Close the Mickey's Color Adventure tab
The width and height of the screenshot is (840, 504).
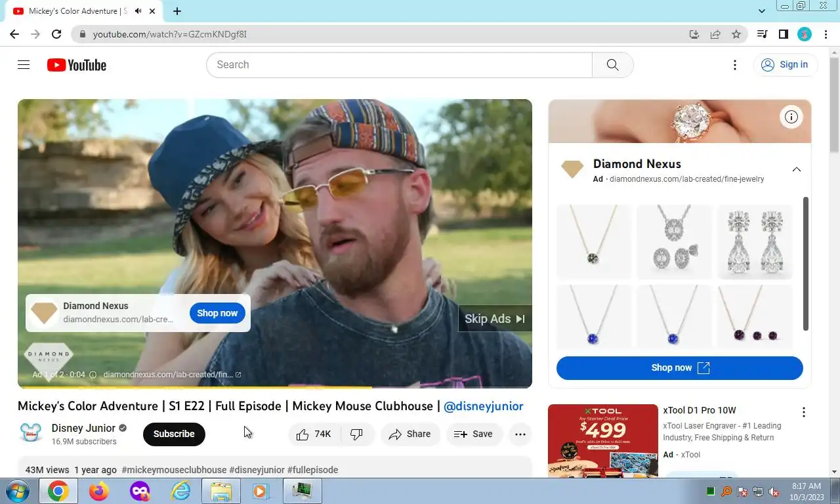pos(153,11)
